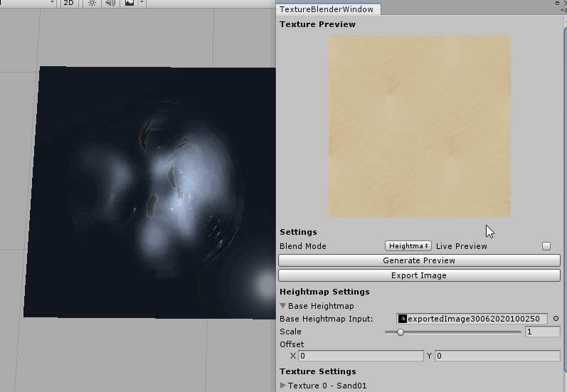Toggle scene effects image icon
This screenshot has width=567, height=392.
[x=129, y=3]
